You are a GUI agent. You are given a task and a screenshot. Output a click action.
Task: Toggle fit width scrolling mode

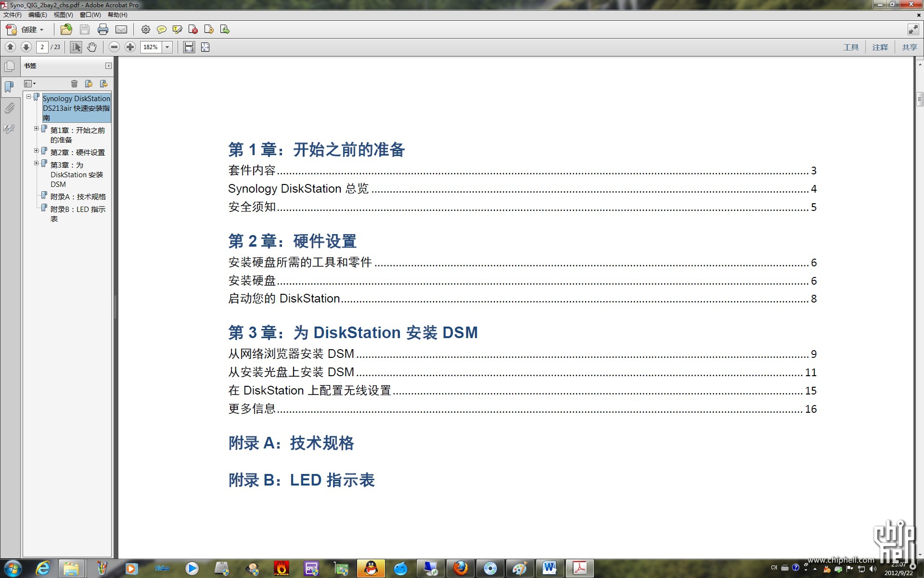click(189, 47)
